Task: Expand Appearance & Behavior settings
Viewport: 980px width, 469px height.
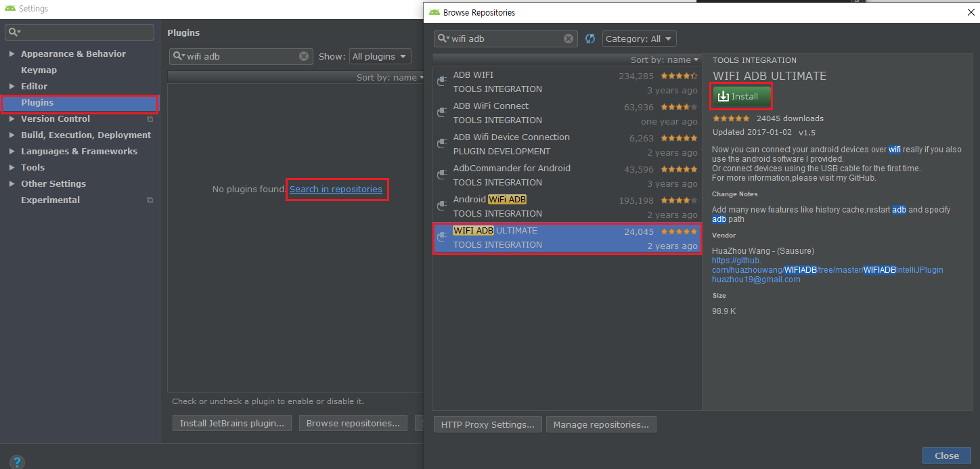Action: point(12,54)
